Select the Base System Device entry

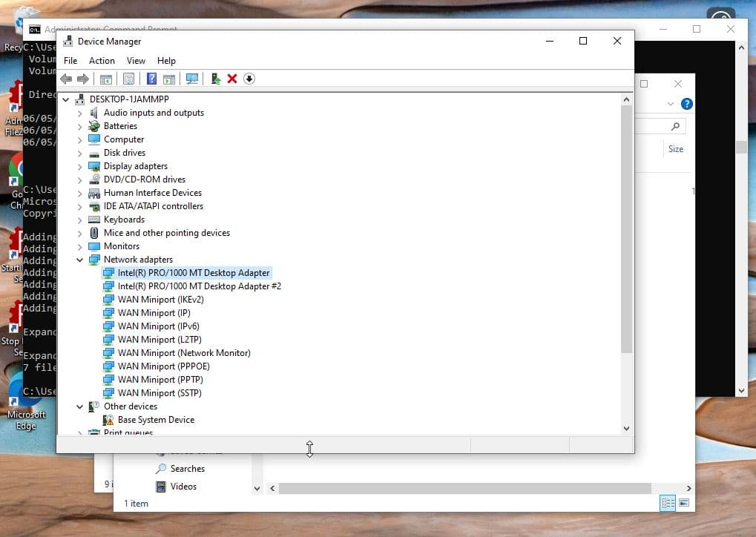tap(156, 420)
